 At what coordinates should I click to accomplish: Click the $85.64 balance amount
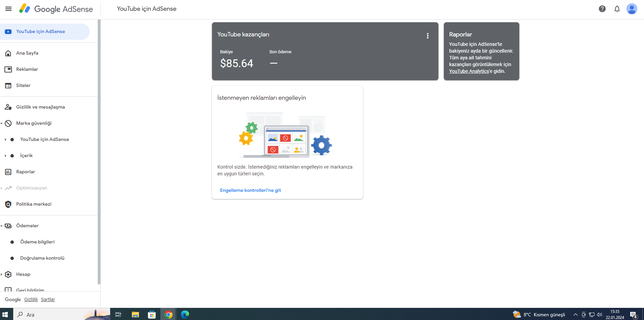[x=237, y=63]
